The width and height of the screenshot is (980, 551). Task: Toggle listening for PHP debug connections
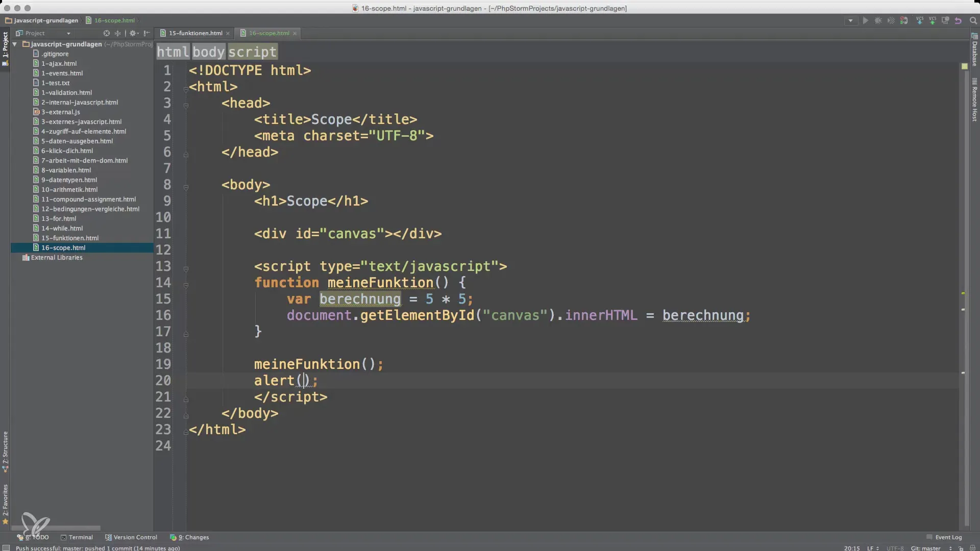pyautogui.click(x=904, y=21)
